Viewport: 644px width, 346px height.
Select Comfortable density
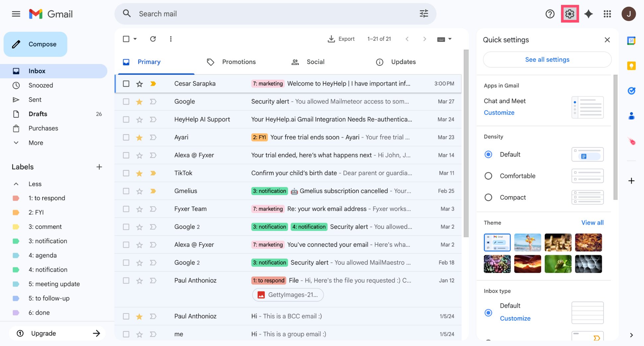pos(488,176)
